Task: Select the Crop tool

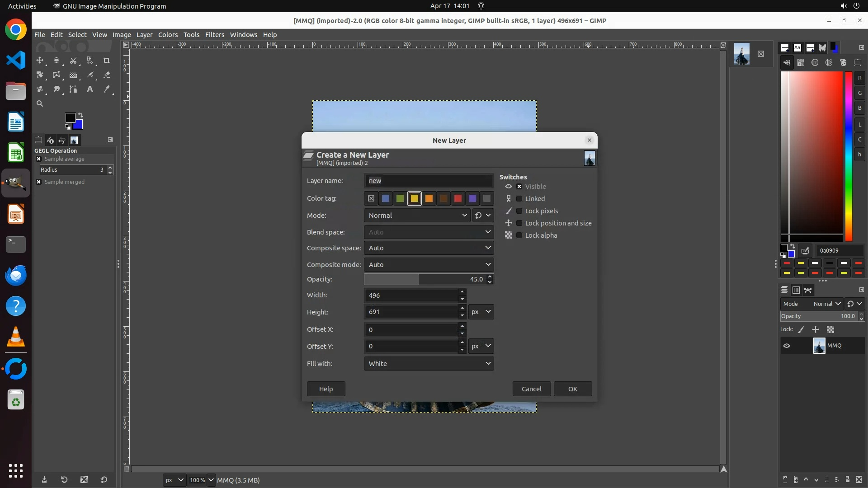Action: click(107, 60)
